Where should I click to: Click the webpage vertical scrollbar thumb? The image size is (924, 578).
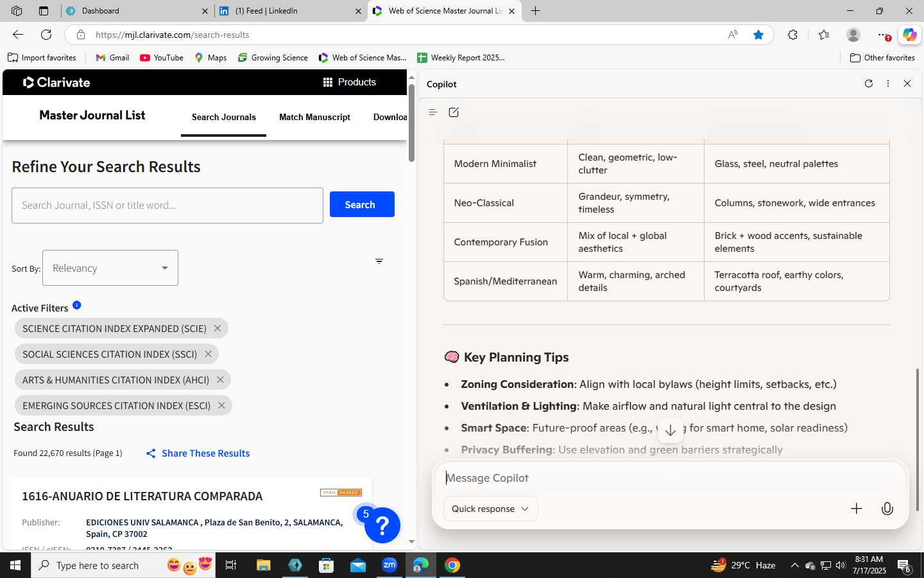(411, 122)
